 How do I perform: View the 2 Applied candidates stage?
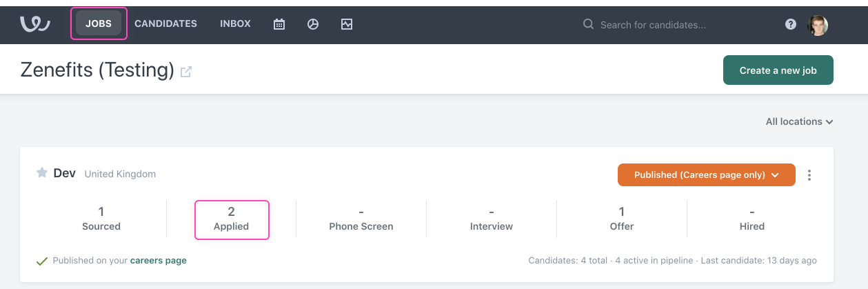pos(232,219)
